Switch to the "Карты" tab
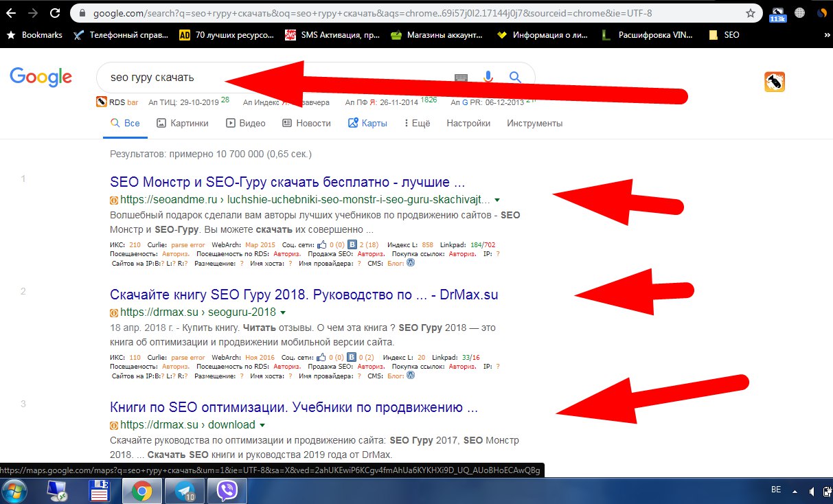This screenshot has height=504, width=833. click(x=367, y=124)
